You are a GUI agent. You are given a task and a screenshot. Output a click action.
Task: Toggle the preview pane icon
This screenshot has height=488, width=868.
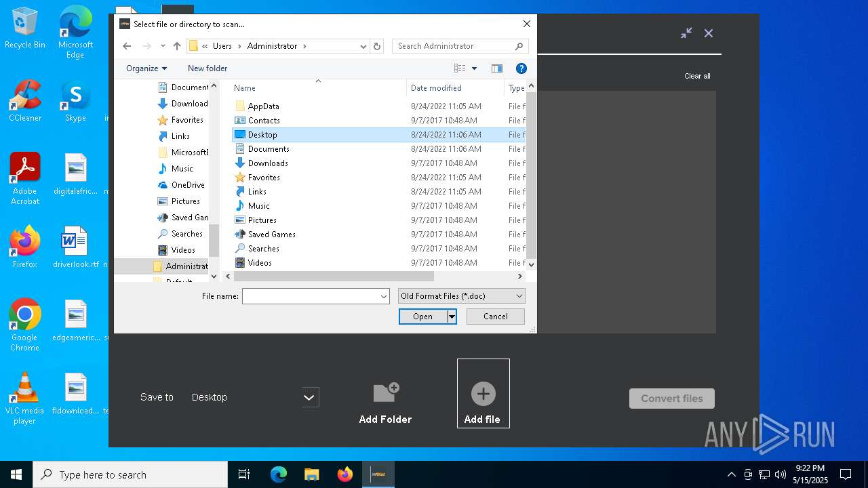coord(496,68)
